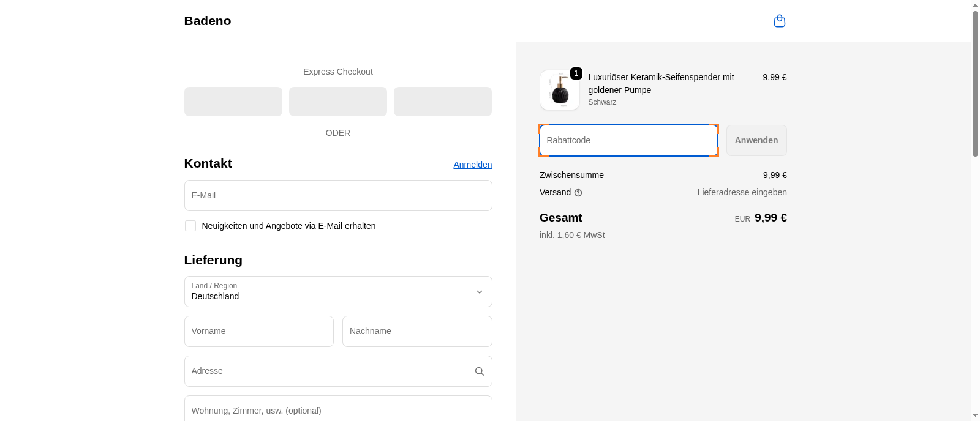Screen dimensions: 980x421
Task: Click the chevron arrow in country selector
Action: [x=479, y=292]
